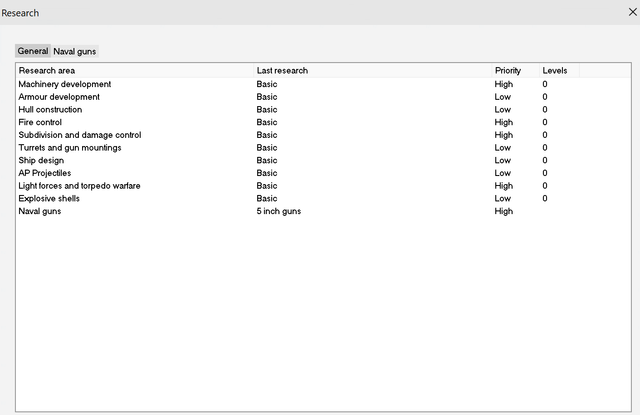Click High priority for Machinery development
This screenshot has width=640, height=415.
click(504, 84)
